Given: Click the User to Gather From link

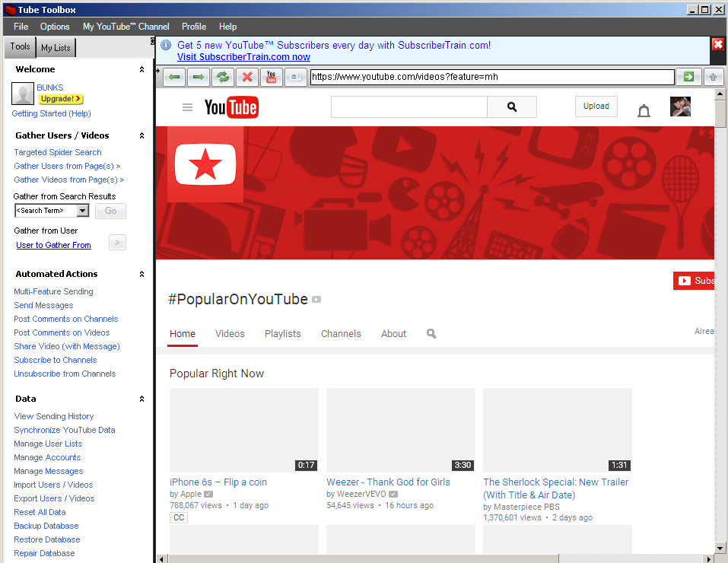Looking at the screenshot, I should click(53, 245).
